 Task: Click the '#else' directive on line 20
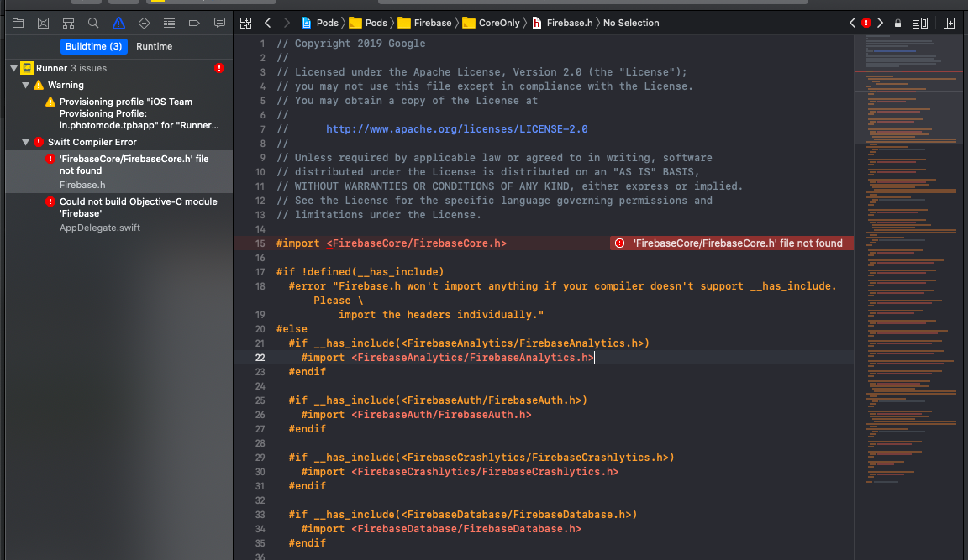(x=292, y=329)
